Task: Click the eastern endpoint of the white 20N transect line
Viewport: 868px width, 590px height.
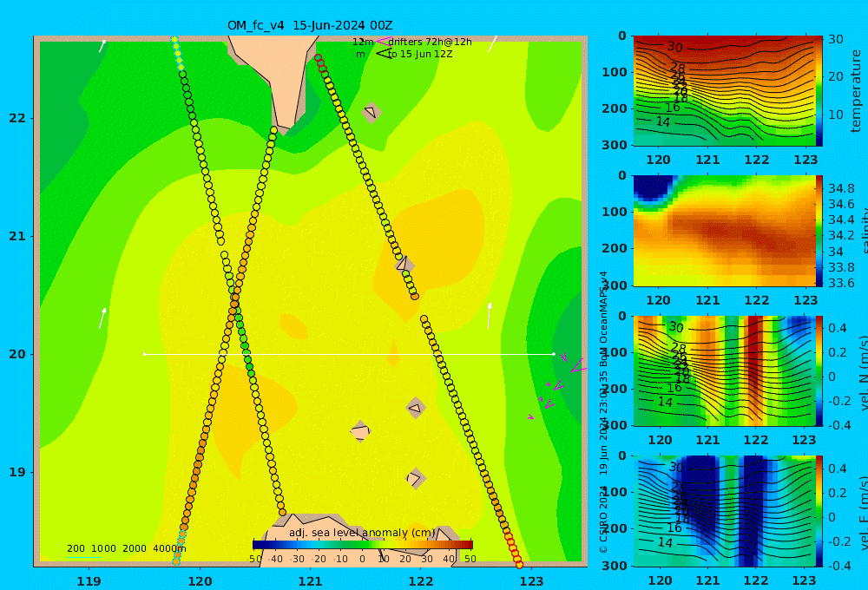Action: (x=554, y=354)
